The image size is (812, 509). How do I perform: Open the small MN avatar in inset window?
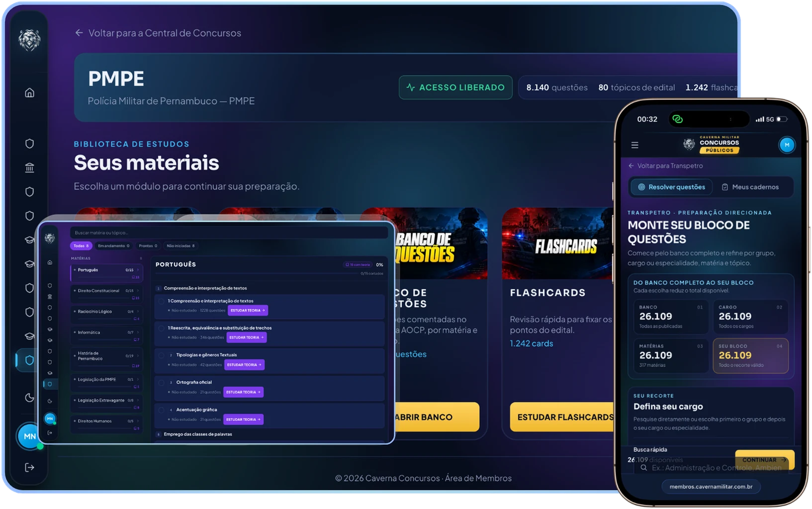point(50,419)
